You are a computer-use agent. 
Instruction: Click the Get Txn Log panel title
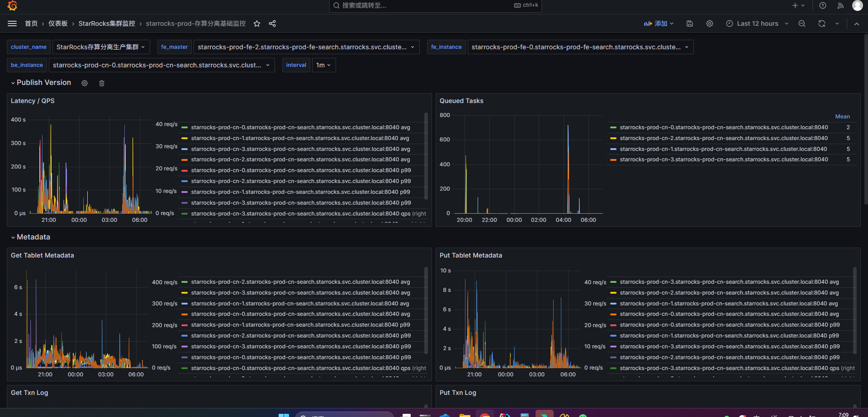(29, 393)
